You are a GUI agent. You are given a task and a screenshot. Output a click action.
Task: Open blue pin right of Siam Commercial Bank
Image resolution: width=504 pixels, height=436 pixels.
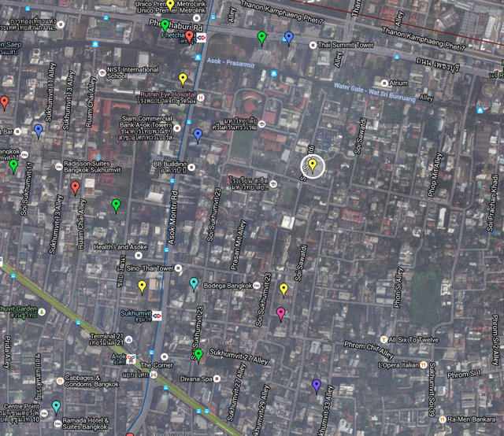[198, 135]
